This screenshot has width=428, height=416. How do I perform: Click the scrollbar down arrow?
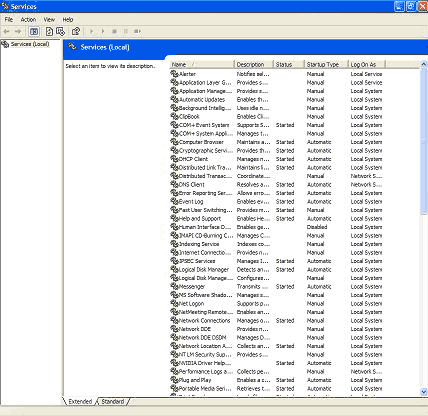[x=424, y=392]
